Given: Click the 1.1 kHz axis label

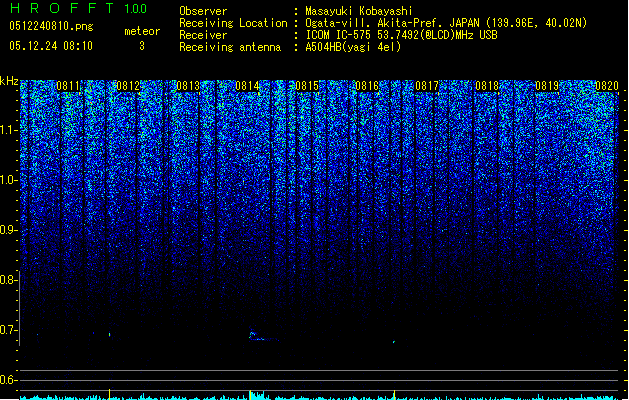Looking at the screenshot, I should 8,130.
